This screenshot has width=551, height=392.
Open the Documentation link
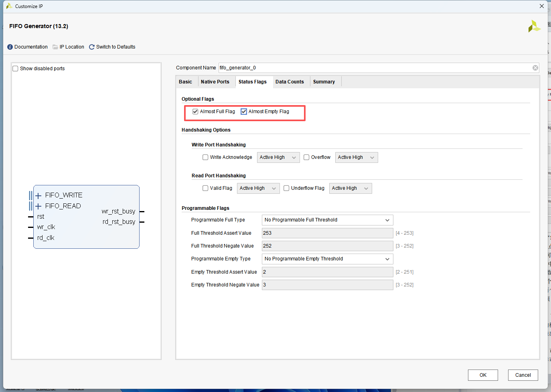click(31, 47)
